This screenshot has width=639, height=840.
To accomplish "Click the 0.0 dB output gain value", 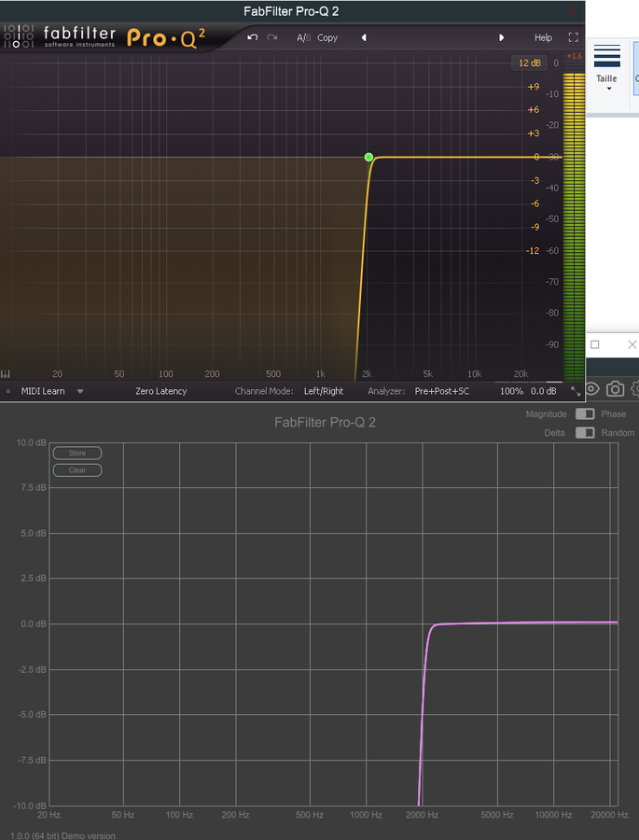I will [x=544, y=391].
